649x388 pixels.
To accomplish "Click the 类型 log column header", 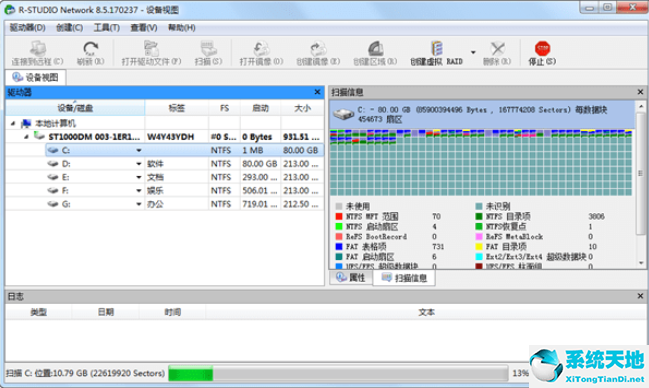I will coord(38,312).
